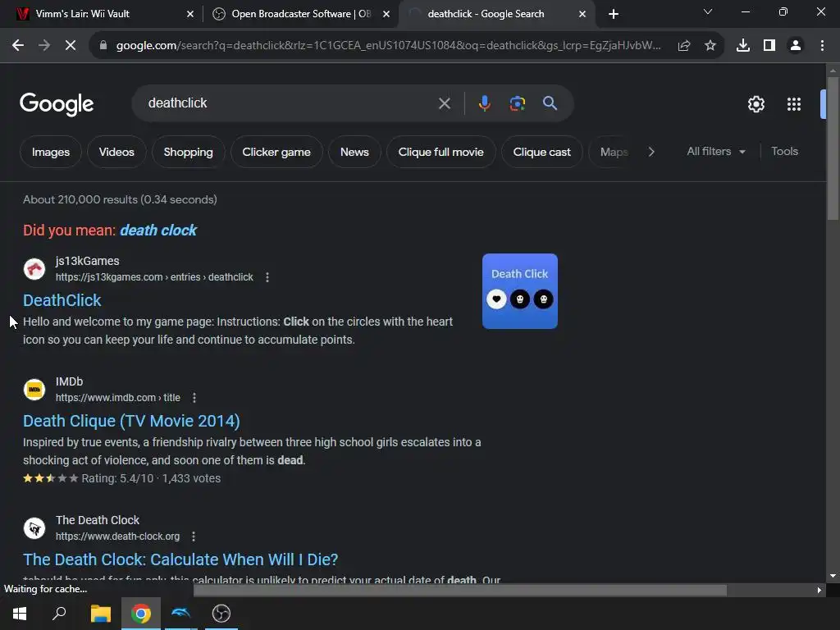Open Chrome downloads icon

tap(743, 46)
